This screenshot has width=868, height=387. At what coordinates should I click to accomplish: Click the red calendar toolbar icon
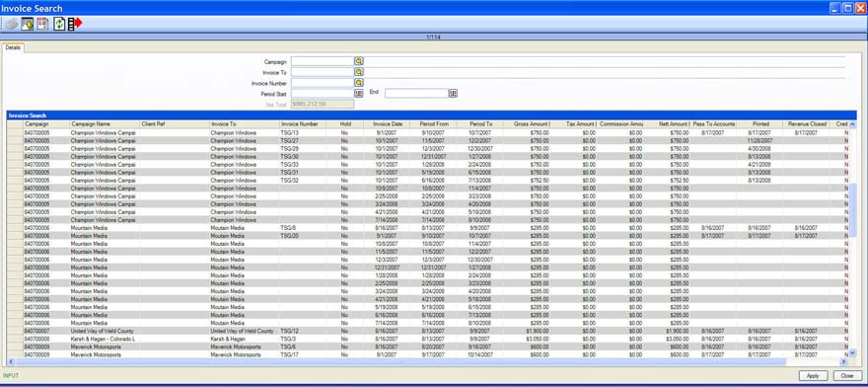click(x=42, y=24)
